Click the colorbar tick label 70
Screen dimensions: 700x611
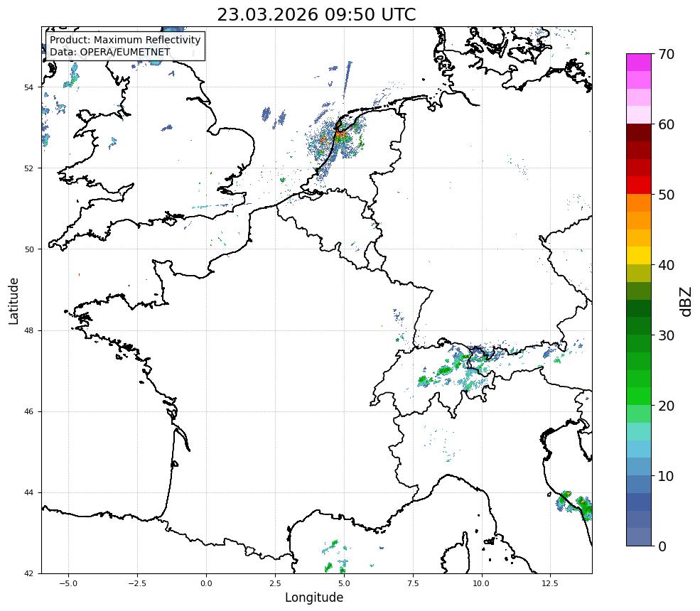pyautogui.click(x=666, y=54)
